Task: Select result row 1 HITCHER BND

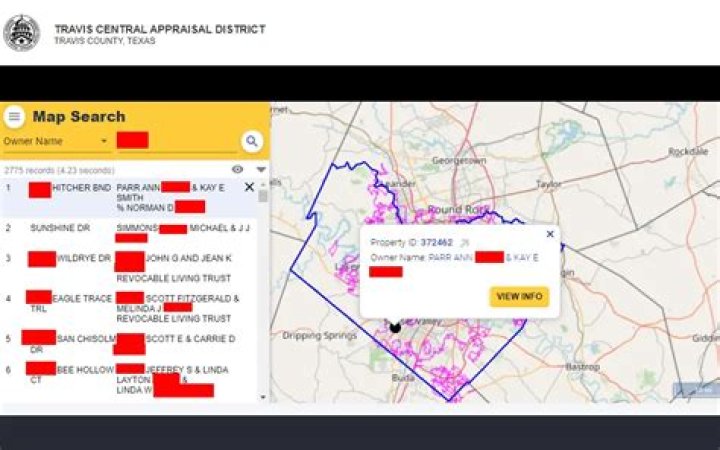Action: (129, 197)
